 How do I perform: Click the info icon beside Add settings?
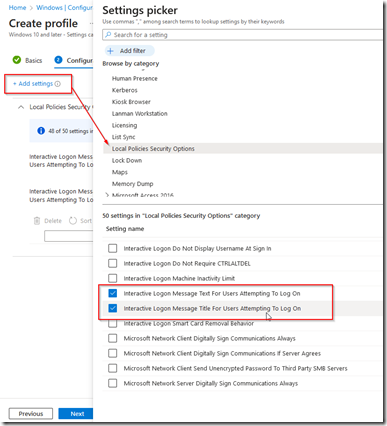pos(58,84)
